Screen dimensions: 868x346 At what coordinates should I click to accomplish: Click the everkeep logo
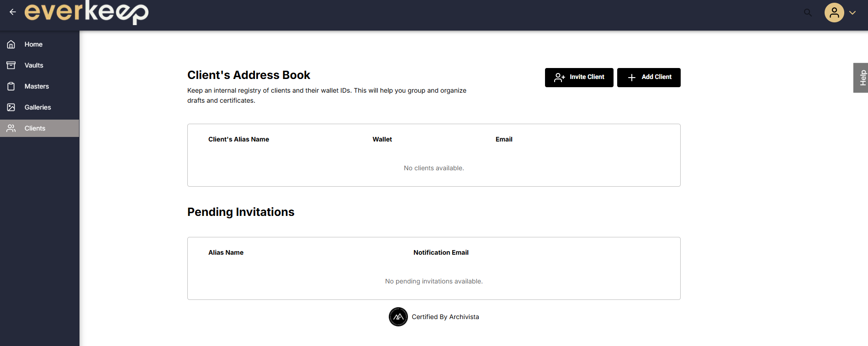pos(86,12)
